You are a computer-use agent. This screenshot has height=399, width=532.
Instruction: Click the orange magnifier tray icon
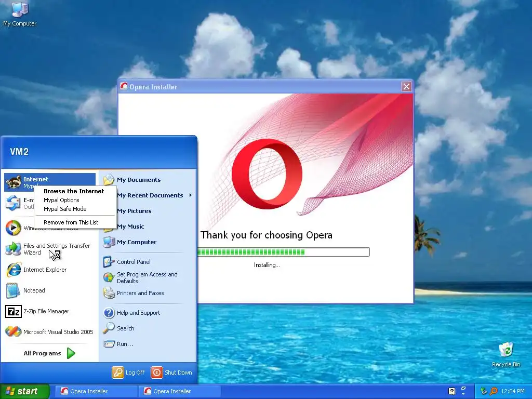pyautogui.click(x=494, y=391)
